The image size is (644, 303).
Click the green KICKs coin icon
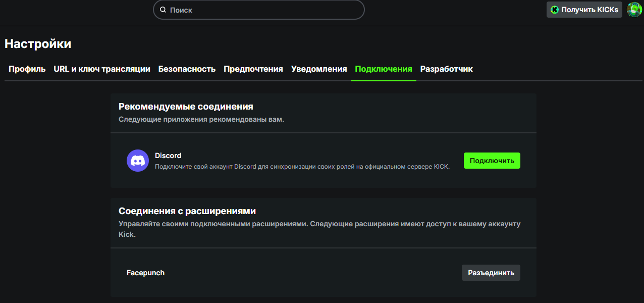tap(555, 10)
